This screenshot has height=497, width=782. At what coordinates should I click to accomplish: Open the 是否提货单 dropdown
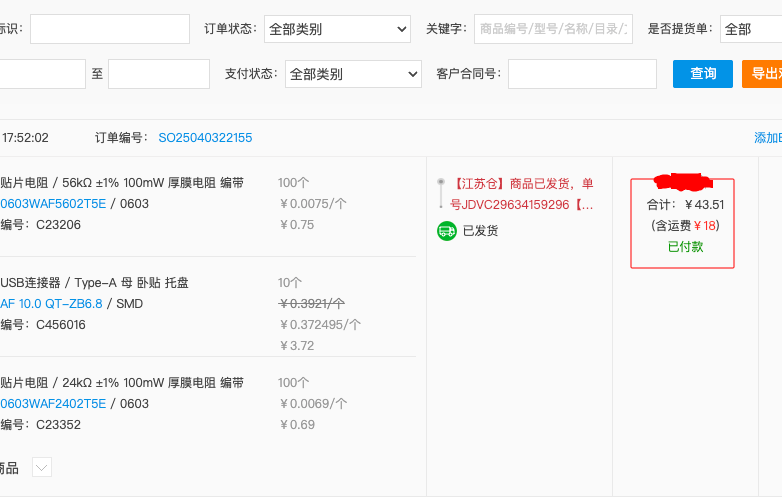coord(750,30)
